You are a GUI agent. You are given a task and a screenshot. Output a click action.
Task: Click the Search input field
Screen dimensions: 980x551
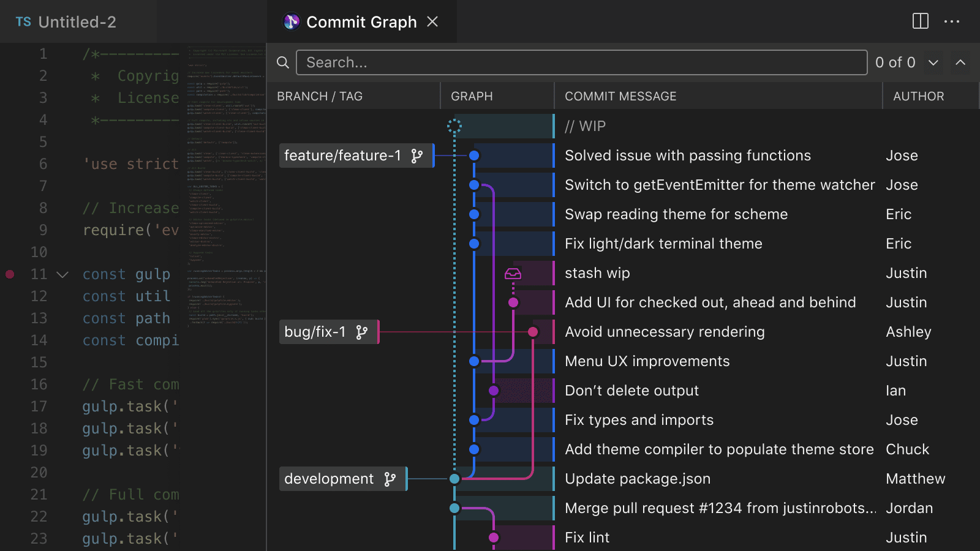point(581,62)
